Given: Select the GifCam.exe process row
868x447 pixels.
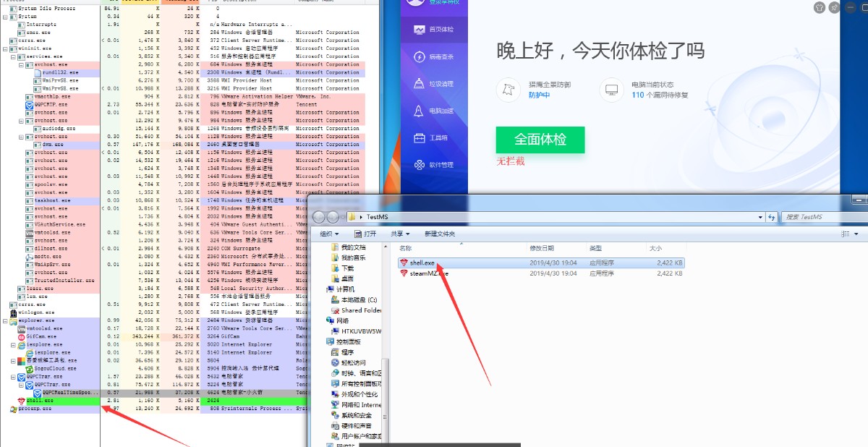Looking at the screenshot, I should click(152, 336).
